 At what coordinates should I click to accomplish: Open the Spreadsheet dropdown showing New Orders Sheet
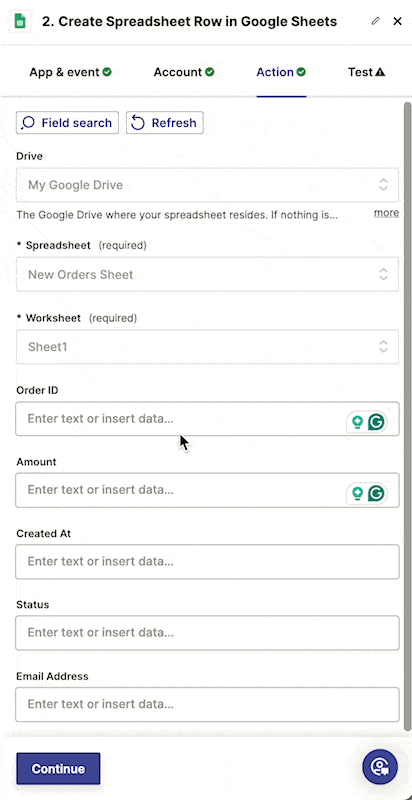click(x=207, y=274)
